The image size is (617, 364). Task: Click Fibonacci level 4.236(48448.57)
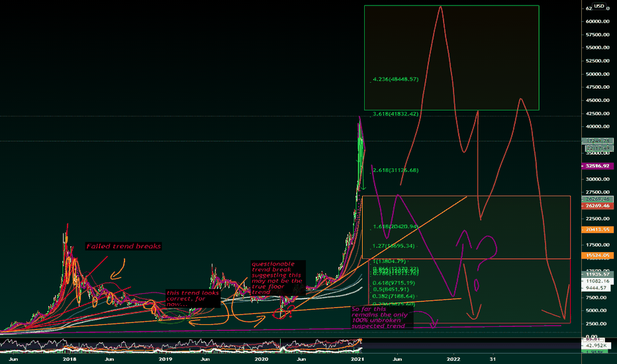pos(395,79)
